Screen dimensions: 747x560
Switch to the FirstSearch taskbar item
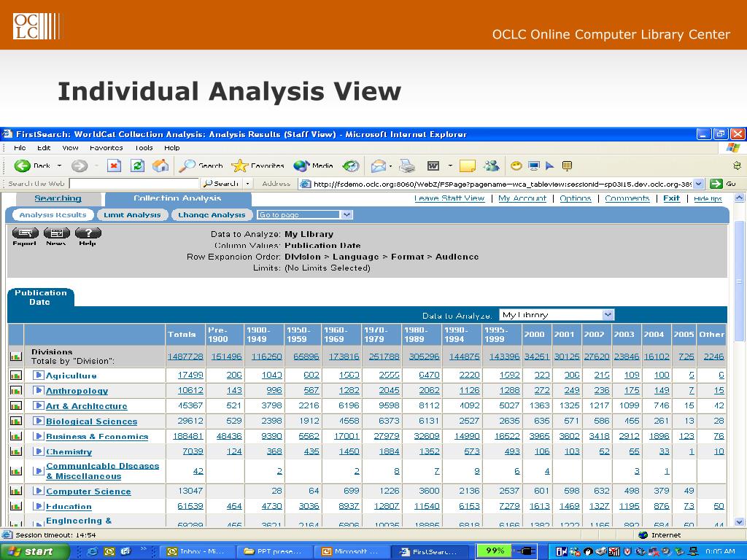tap(430, 551)
